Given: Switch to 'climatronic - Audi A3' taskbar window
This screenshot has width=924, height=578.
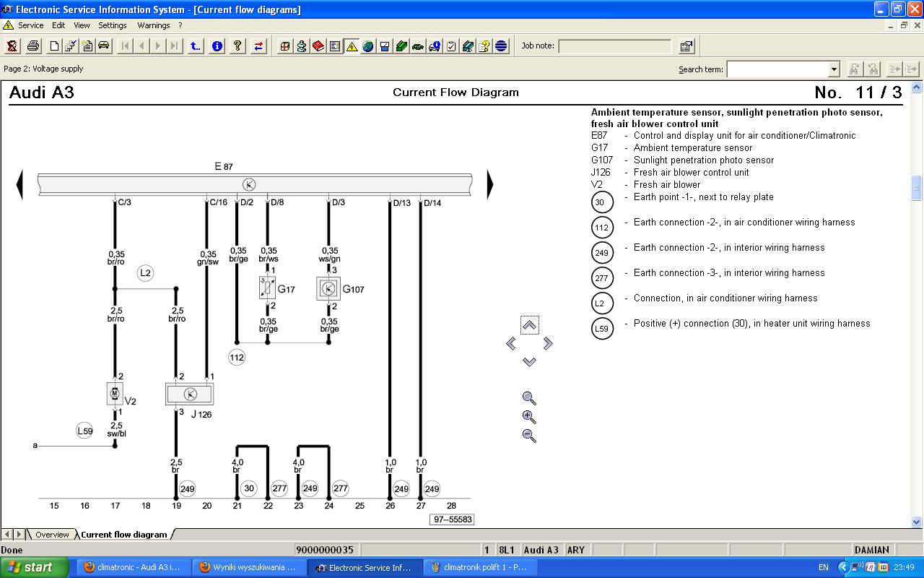Looking at the screenshot, I should (x=132, y=567).
